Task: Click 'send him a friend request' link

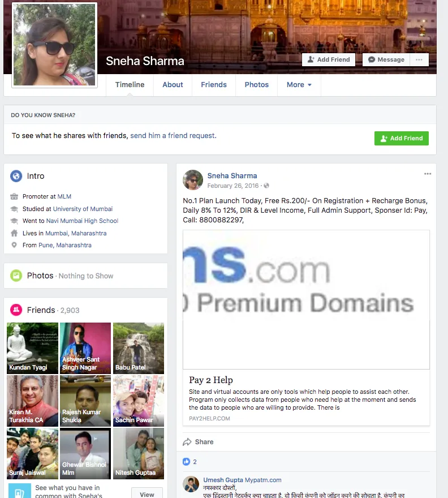Action: (x=173, y=136)
